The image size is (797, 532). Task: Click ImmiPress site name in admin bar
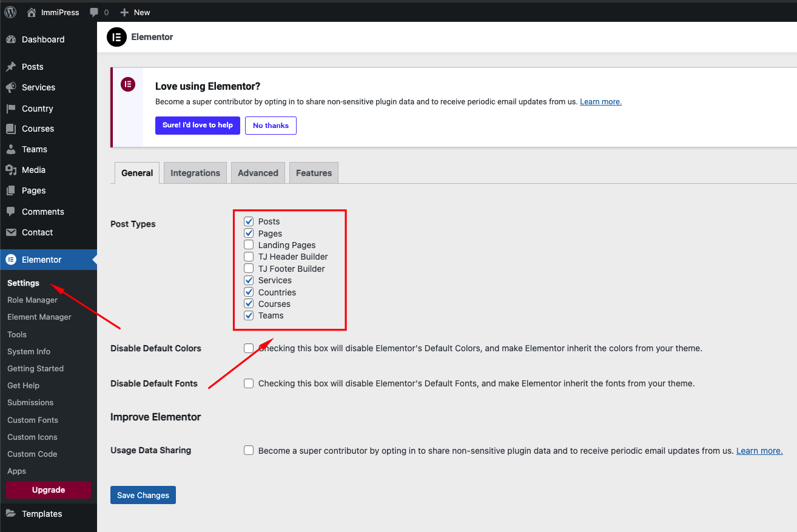tap(60, 12)
